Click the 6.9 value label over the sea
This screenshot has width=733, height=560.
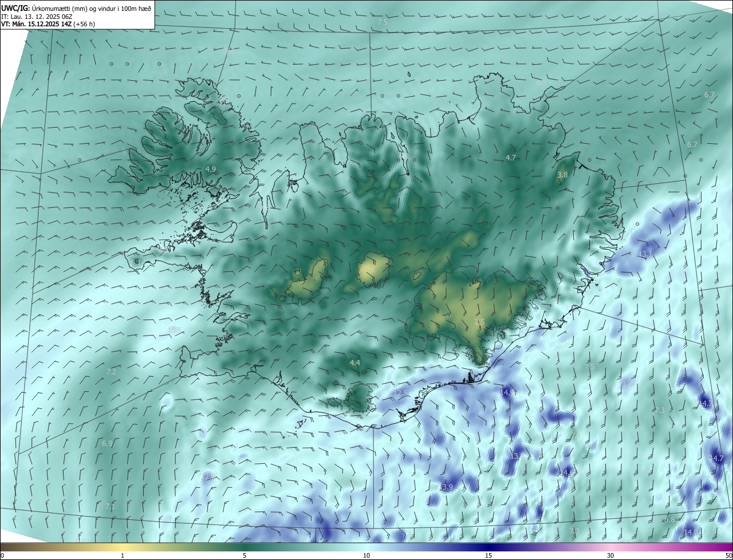pyautogui.click(x=107, y=443)
